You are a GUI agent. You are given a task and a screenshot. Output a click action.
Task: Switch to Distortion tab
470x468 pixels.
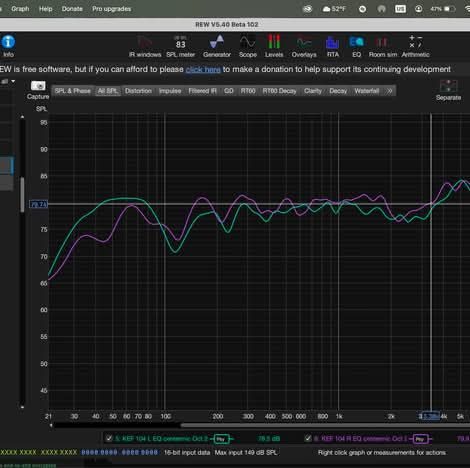point(138,91)
